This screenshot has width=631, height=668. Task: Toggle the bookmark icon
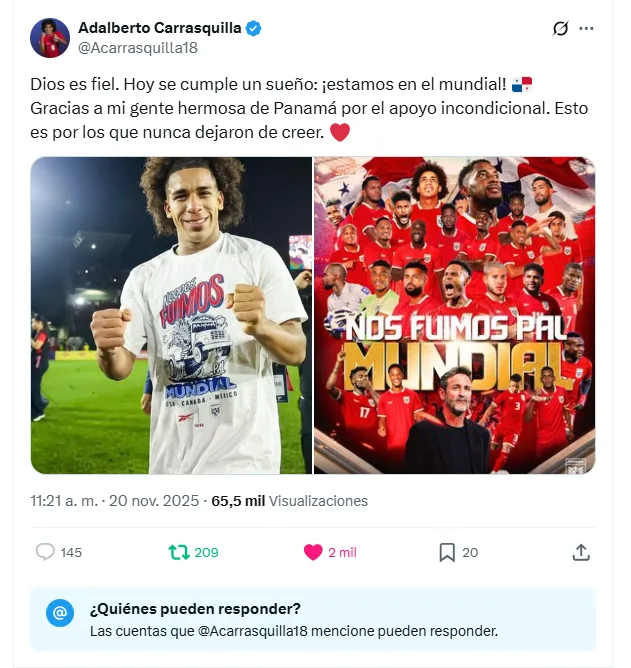447,553
